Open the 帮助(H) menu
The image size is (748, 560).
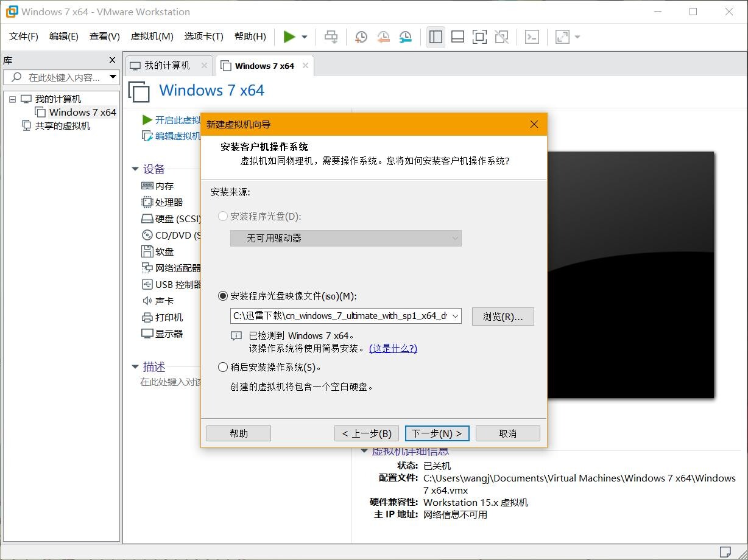pyautogui.click(x=250, y=37)
